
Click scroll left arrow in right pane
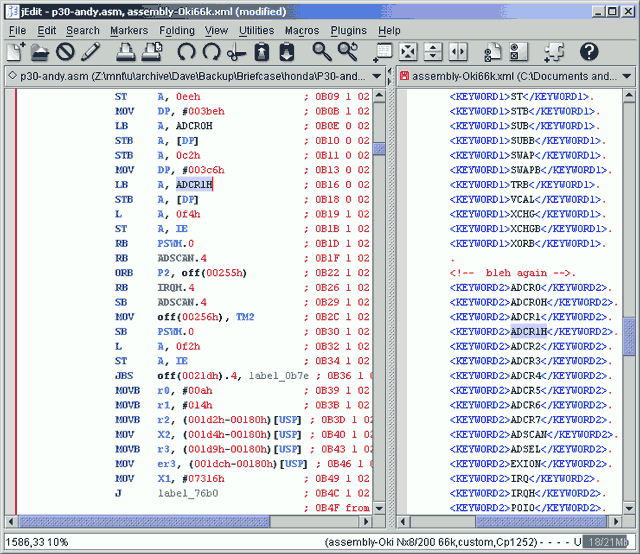tap(403, 521)
